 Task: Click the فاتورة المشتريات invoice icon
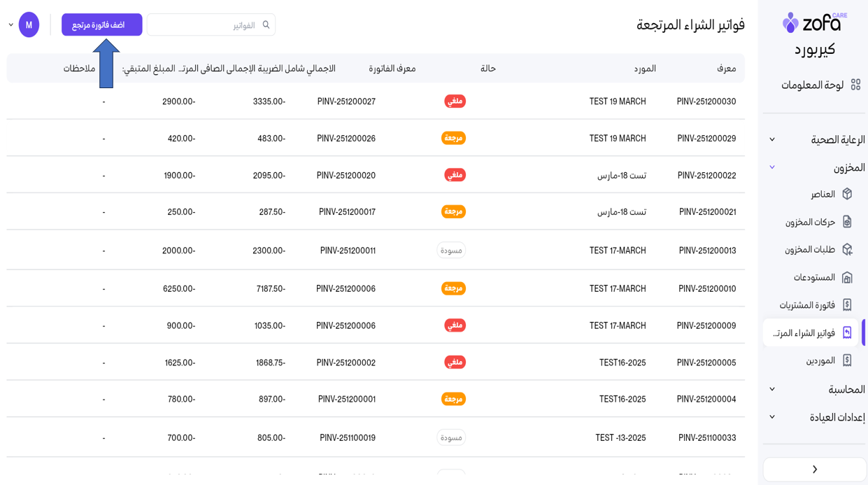coord(847,305)
